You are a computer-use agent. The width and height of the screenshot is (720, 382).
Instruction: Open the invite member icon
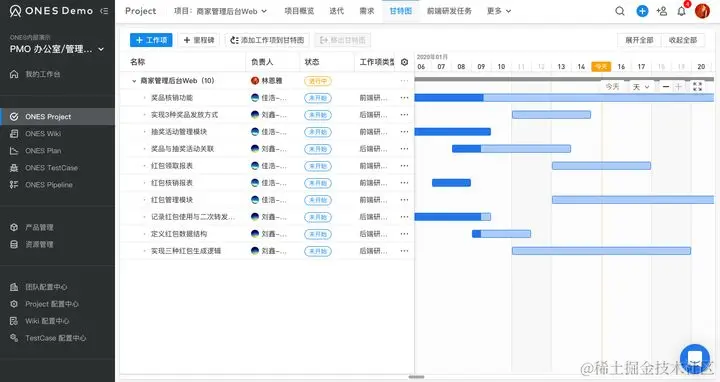662,11
